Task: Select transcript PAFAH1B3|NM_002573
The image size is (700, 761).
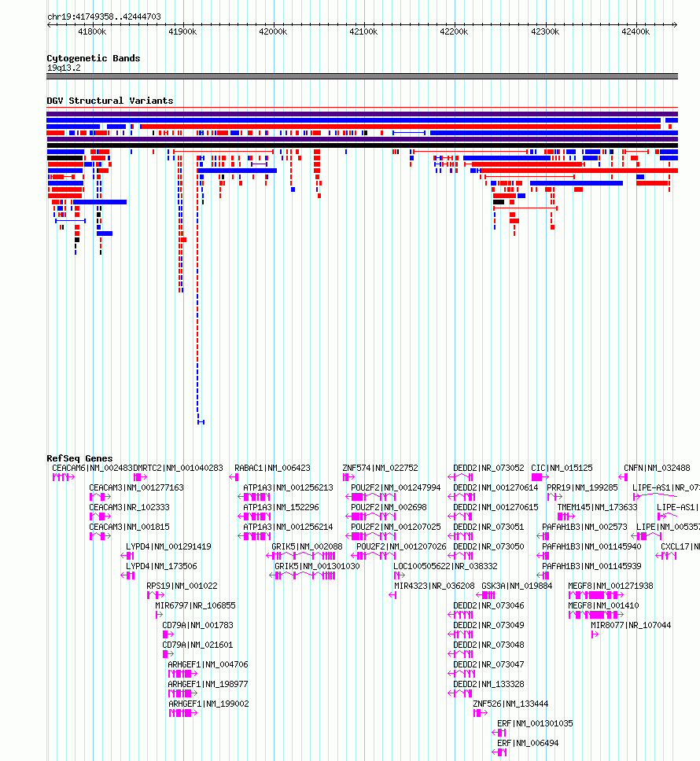Action: pyautogui.click(x=584, y=527)
